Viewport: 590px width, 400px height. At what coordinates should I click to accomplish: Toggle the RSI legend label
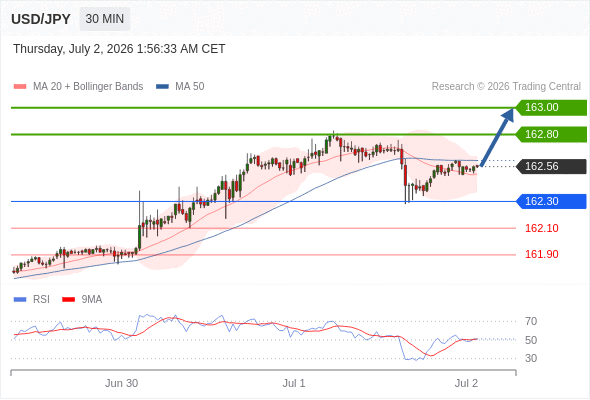[41, 299]
